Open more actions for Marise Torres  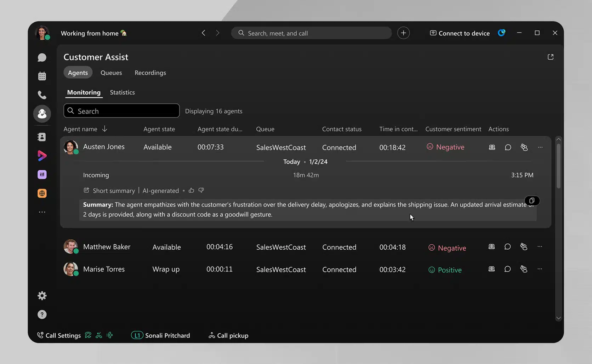[540, 269]
